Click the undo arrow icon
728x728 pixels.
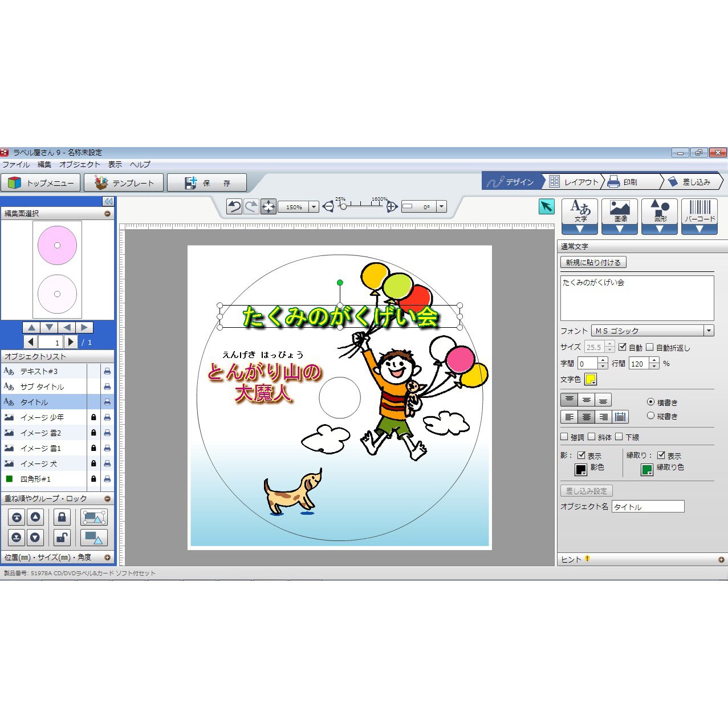(x=234, y=206)
